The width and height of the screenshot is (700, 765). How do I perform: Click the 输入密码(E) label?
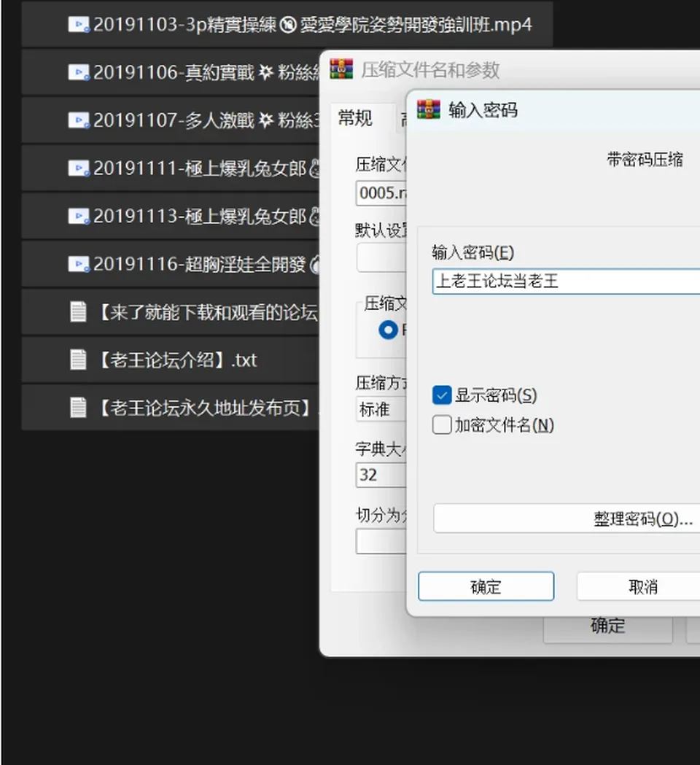pyautogui.click(x=472, y=253)
